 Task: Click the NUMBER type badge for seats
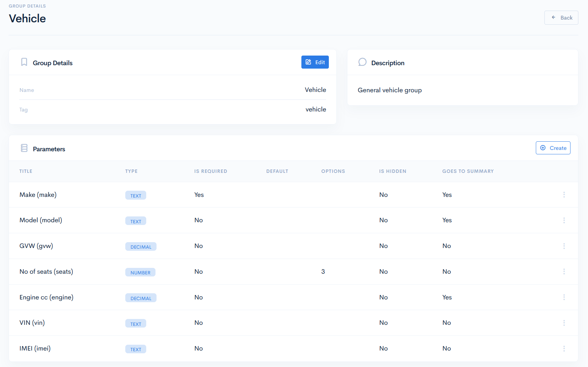(140, 272)
